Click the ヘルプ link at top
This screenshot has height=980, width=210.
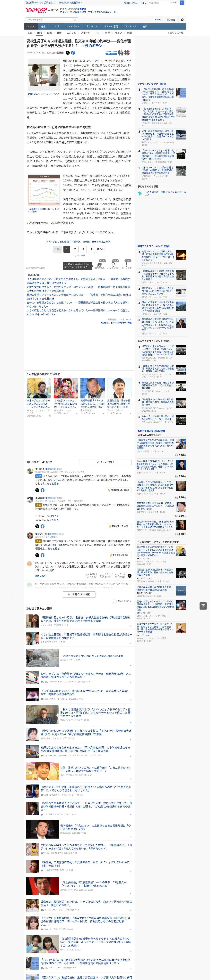143,3
